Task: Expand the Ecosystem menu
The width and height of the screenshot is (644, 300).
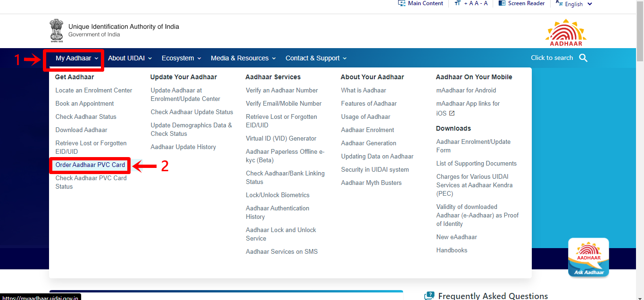Action: (x=181, y=58)
